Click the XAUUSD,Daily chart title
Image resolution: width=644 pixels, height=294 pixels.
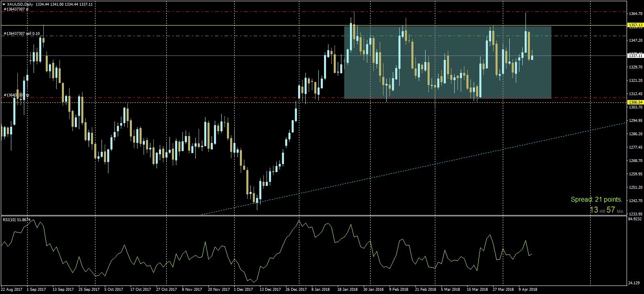click(20, 4)
